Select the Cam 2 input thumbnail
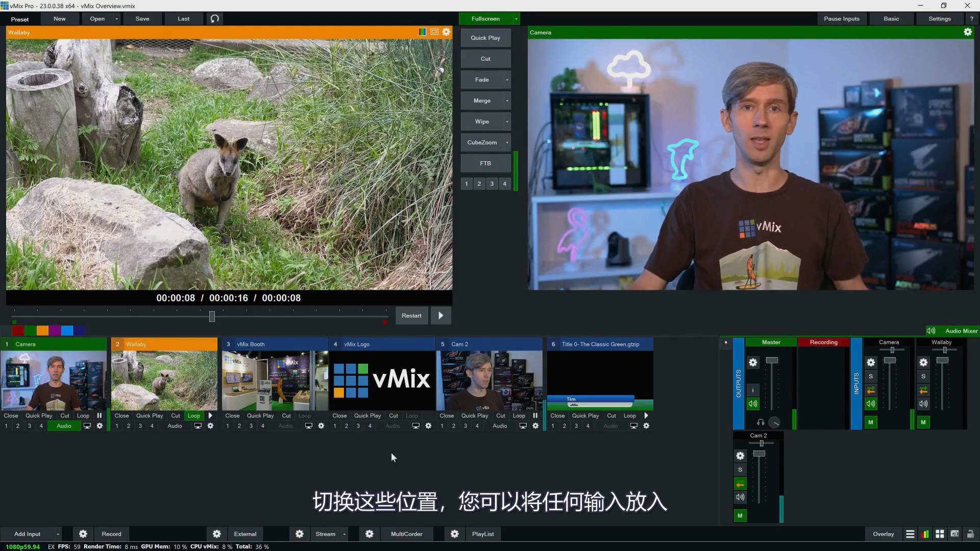The width and height of the screenshot is (980, 551). pos(489,380)
